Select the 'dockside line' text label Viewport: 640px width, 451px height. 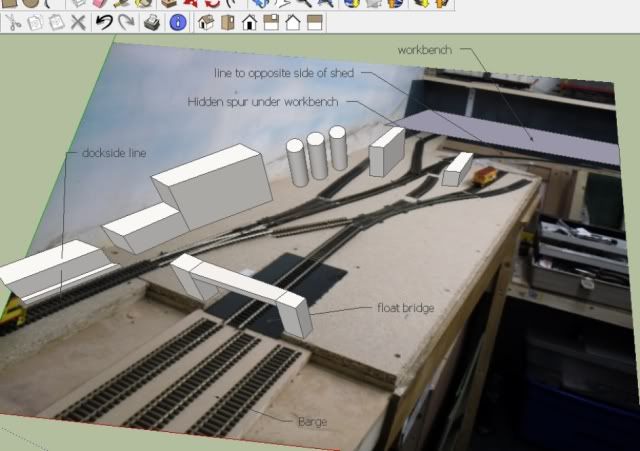(114, 153)
